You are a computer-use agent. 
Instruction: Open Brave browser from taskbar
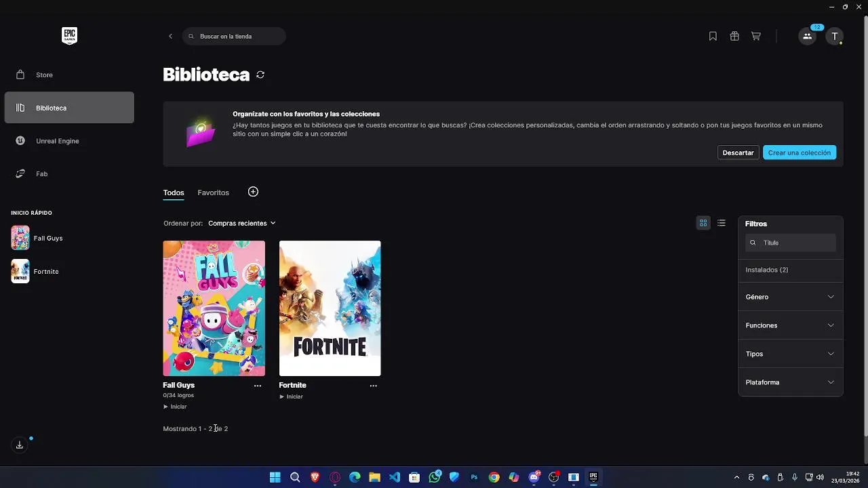315,477
